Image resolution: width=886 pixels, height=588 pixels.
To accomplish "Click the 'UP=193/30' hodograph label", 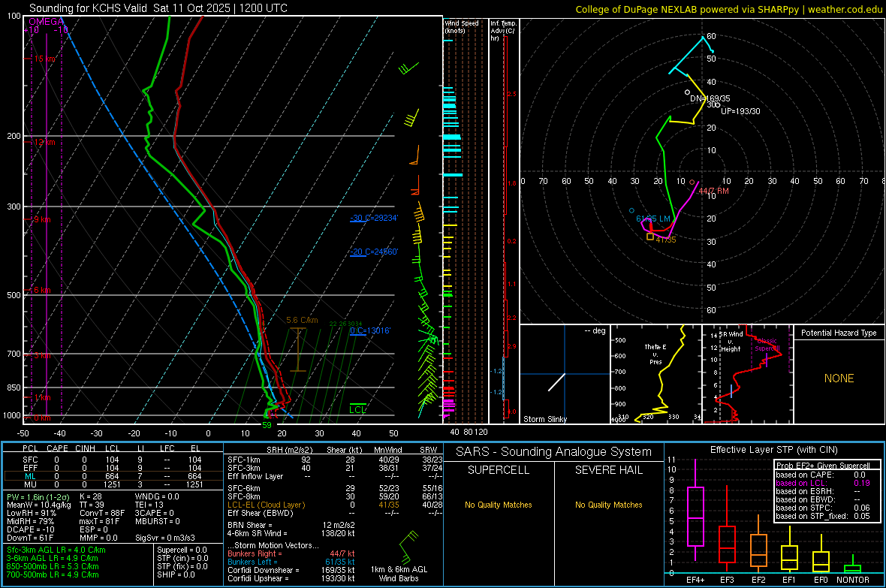I will point(741,111).
